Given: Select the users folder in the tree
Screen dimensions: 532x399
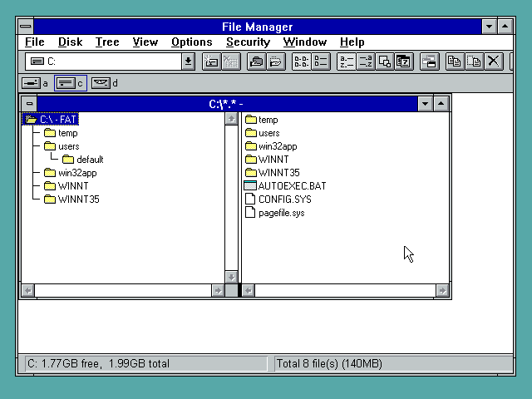Looking at the screenshot, I should coord(62,146).
